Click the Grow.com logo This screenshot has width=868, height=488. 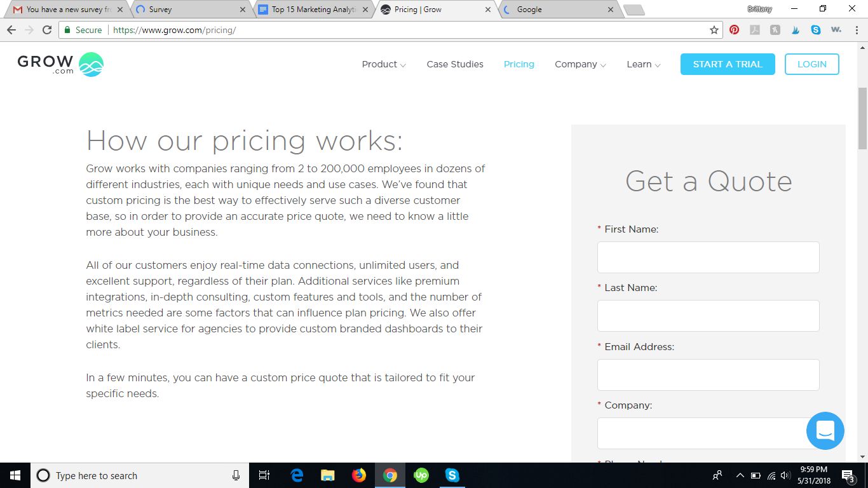point(60,64)
